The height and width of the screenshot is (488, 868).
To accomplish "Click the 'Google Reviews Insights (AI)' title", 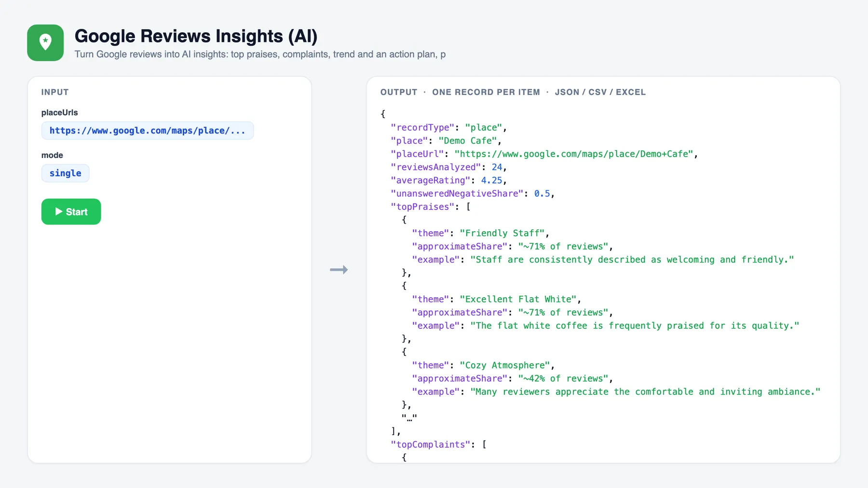I will (196, 36).
